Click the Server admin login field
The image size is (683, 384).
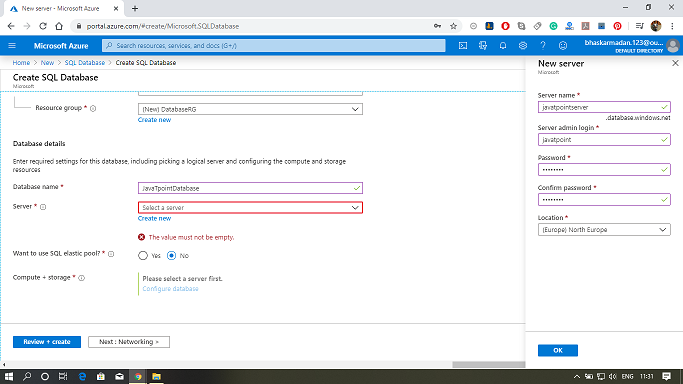604,140
